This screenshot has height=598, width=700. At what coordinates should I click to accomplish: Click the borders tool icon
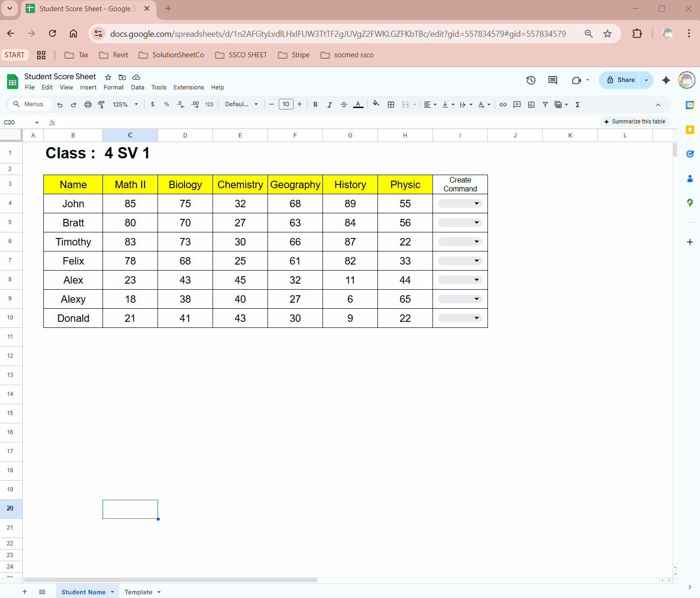(391, 104)
